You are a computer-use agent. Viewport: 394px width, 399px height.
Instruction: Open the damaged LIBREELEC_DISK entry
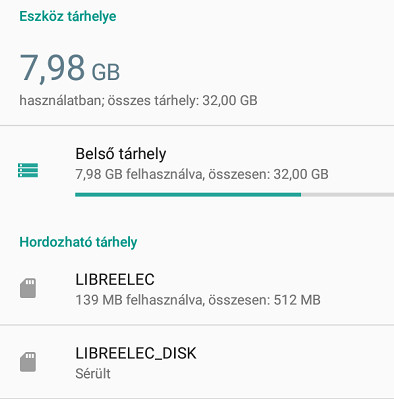coord(197,362)
